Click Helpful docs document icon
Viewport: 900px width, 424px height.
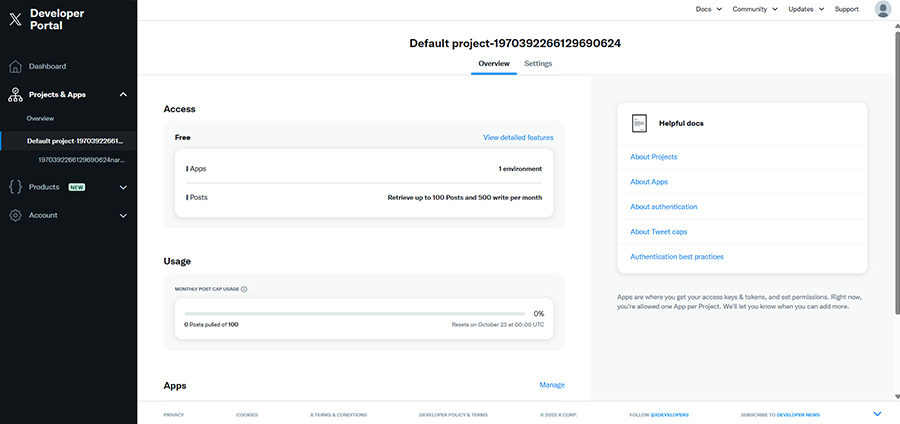pyautogui.click(x=639, y=123)
